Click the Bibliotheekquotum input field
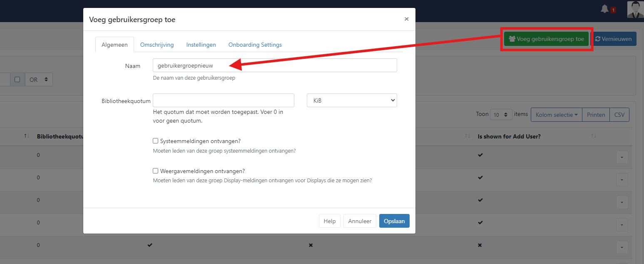The image size is (644, 264). click(x=224, y=101)
